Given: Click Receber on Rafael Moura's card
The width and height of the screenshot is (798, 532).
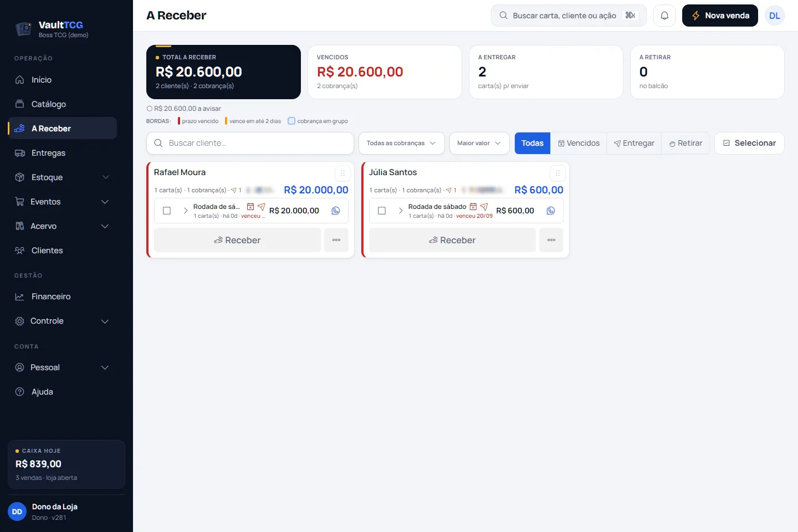Looking at the screenshot, I should click(237, 240).
